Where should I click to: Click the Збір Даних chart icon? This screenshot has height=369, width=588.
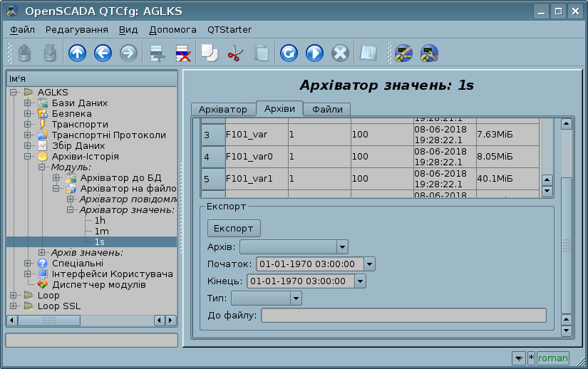click(43, 146)
